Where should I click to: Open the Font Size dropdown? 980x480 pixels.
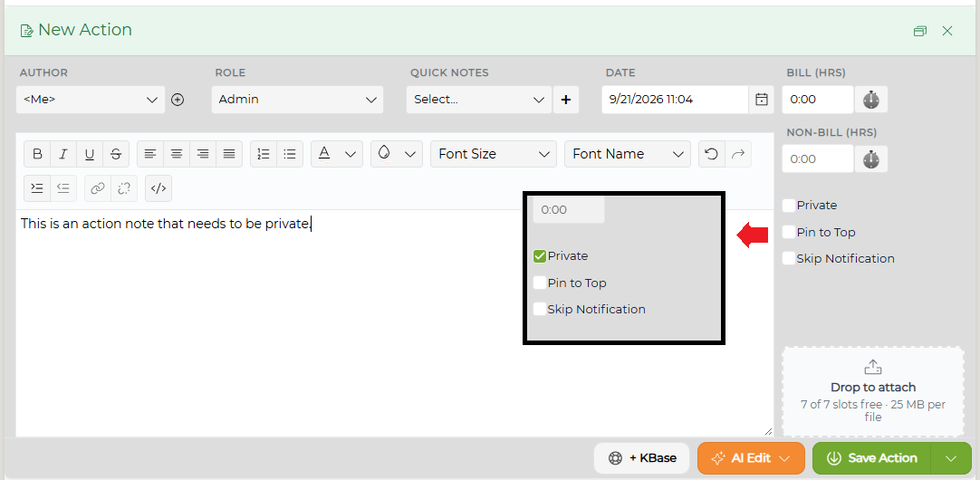(x=493, y=154)
